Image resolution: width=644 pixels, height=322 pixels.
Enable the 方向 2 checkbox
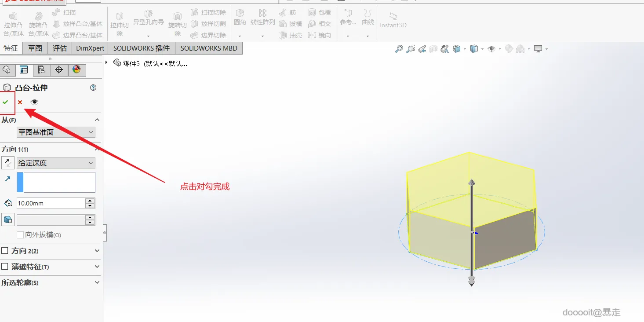point(5,251)
